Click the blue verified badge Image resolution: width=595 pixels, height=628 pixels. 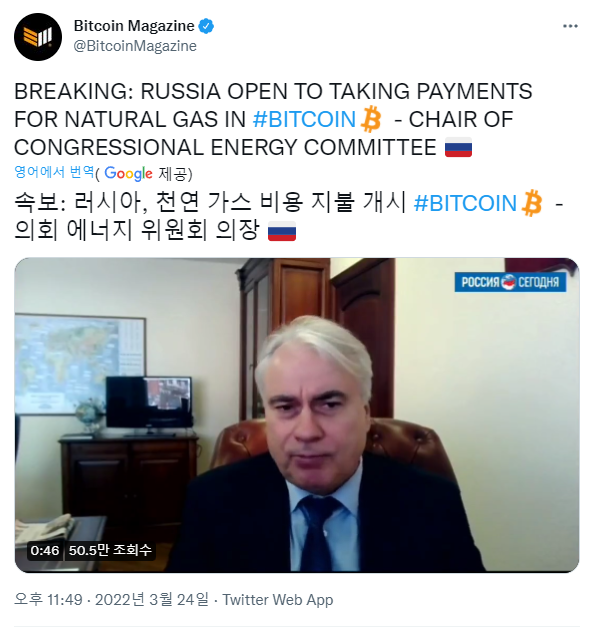coord(206,26)
